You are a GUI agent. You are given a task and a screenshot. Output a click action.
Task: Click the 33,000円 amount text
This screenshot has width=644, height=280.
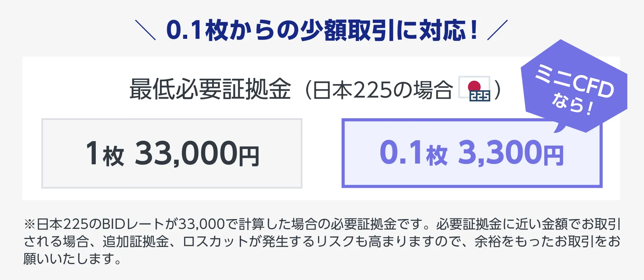pos(197,153)
